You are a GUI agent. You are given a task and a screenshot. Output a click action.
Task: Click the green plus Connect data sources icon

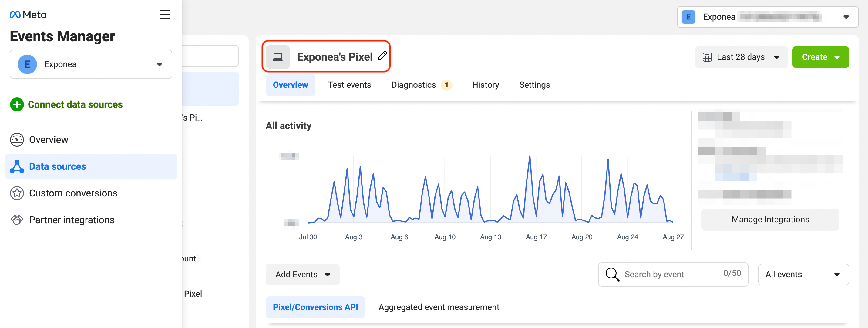(x=17, y=104)
